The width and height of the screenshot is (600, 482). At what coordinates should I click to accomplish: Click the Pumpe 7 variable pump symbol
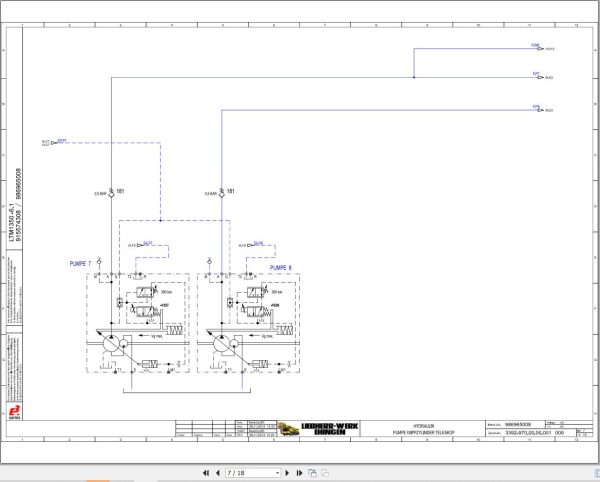[111, 344]
